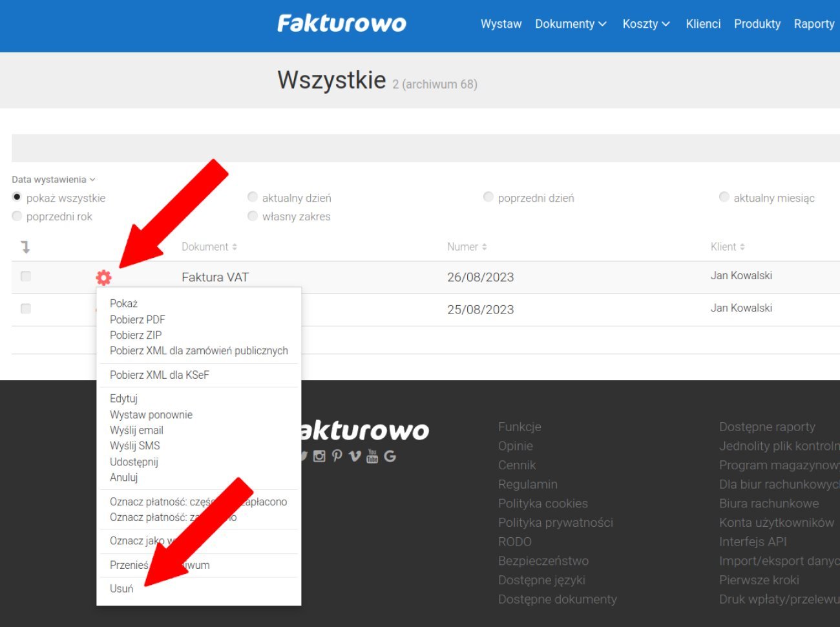
Task: Open the "Pierwsze kroki" footer link
Action: click(759, 580)
